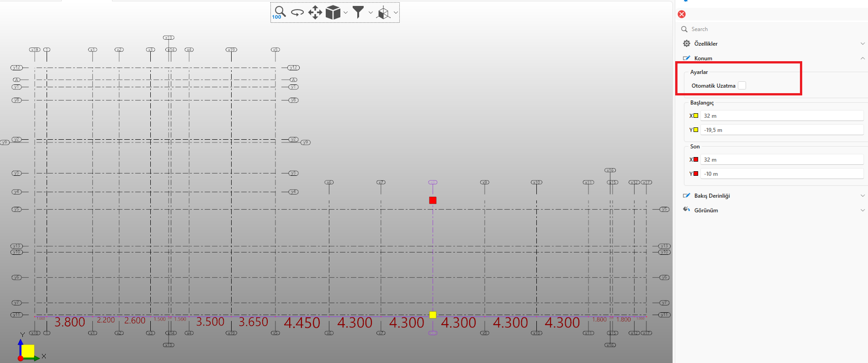Click the red swatch beside Son X

tap(696, 159)
